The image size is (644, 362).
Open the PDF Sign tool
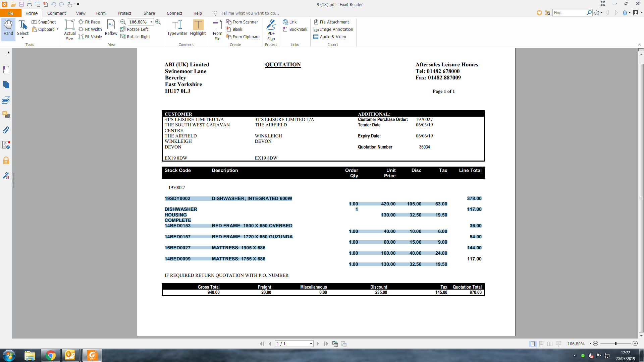271,30
